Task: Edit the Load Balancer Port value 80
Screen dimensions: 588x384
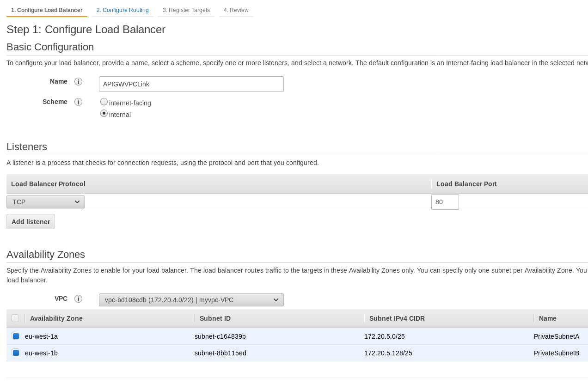Action: coord(445,202)
